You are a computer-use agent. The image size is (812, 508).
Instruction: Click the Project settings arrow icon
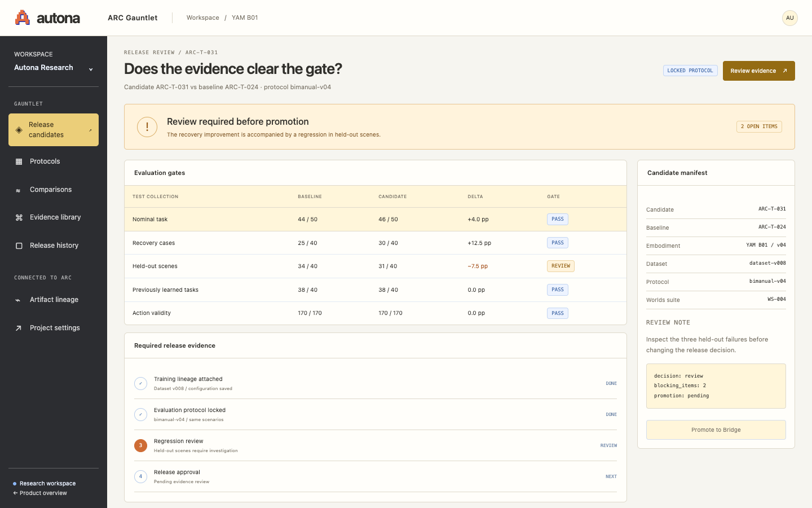(19, 328)
